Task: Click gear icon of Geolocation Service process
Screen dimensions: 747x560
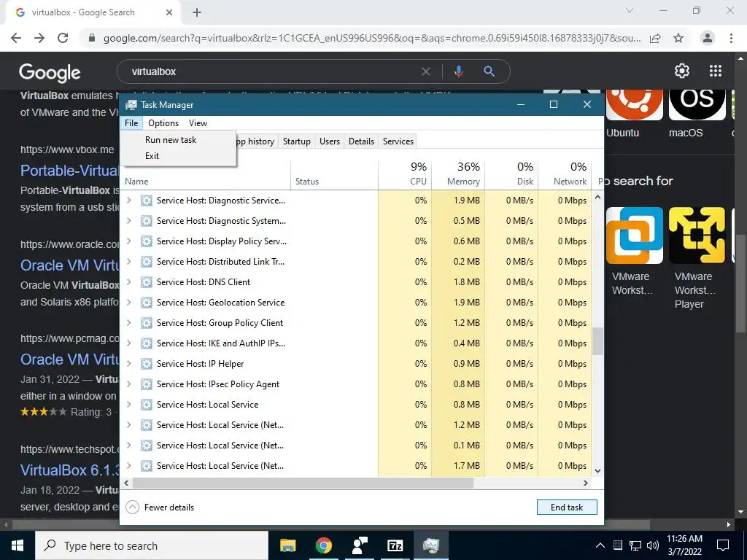Action: [x=146, y=303]
